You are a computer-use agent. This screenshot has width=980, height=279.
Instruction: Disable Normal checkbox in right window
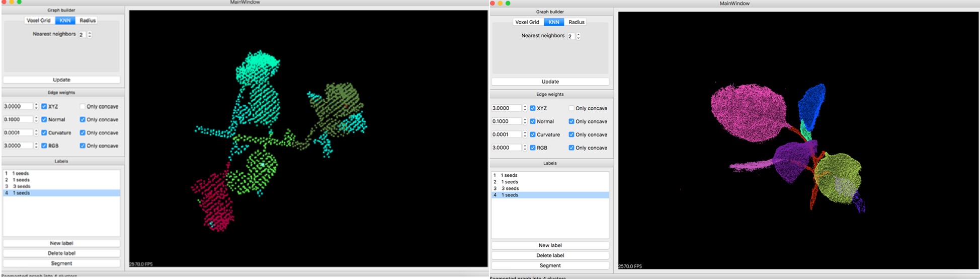533,121
